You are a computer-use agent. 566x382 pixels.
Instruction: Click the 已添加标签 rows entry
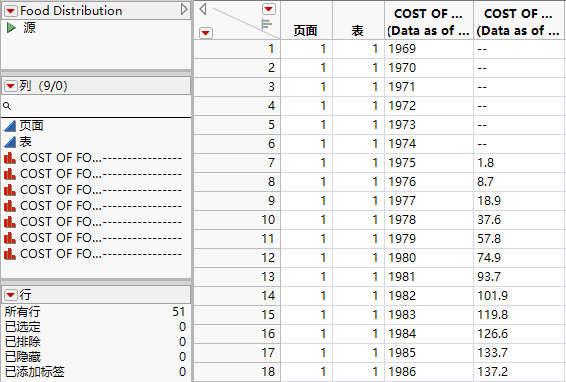[34, 372]
